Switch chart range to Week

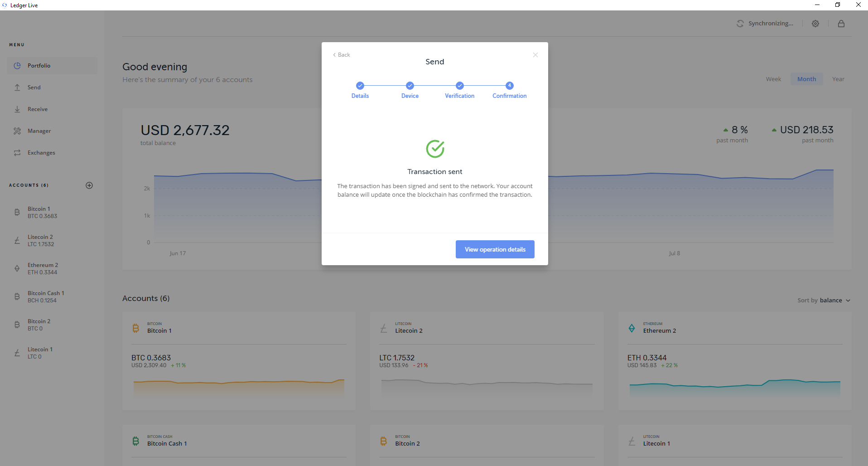[x=773, y=79]
